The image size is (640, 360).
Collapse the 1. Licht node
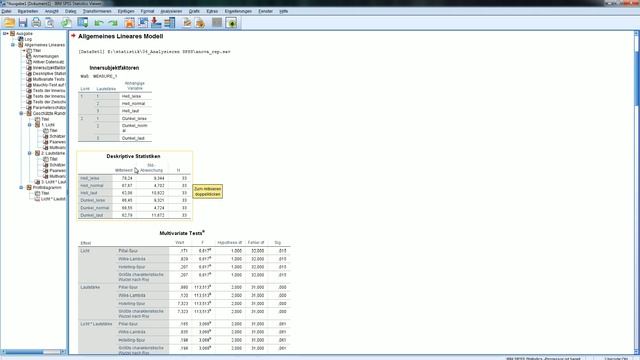tap(30, 124)
